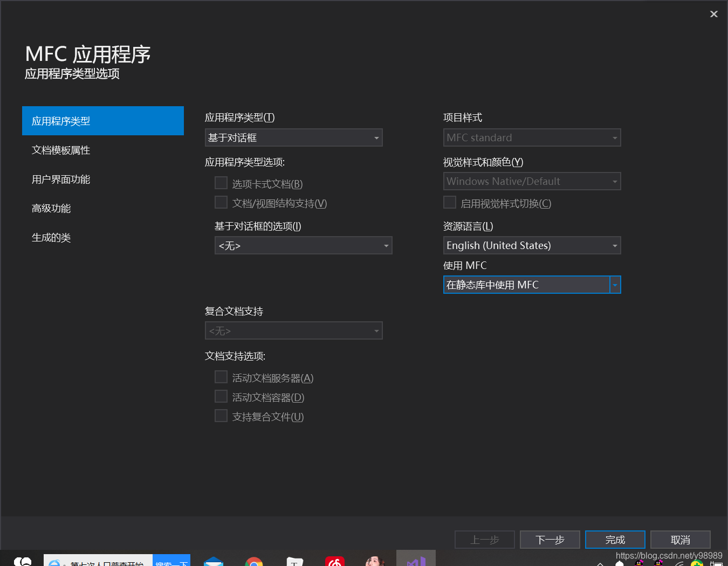Open the Typora icon on the taskbar
This screenshot has height=566, width=728.
click(x=294, y=562)
